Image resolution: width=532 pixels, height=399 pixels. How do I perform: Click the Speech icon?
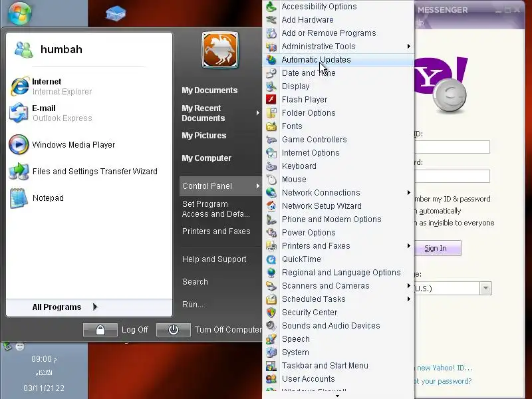coord(271,339)
